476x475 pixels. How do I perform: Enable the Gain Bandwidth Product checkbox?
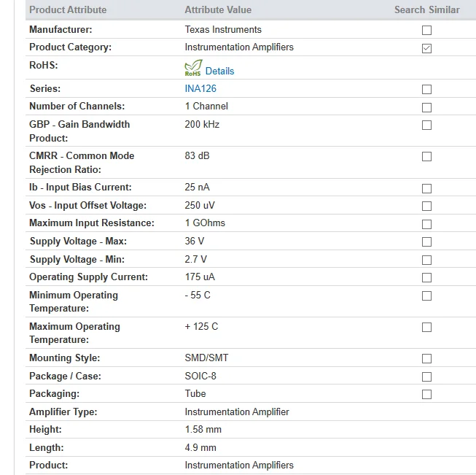pyautogui.click(x=426, y=125)
